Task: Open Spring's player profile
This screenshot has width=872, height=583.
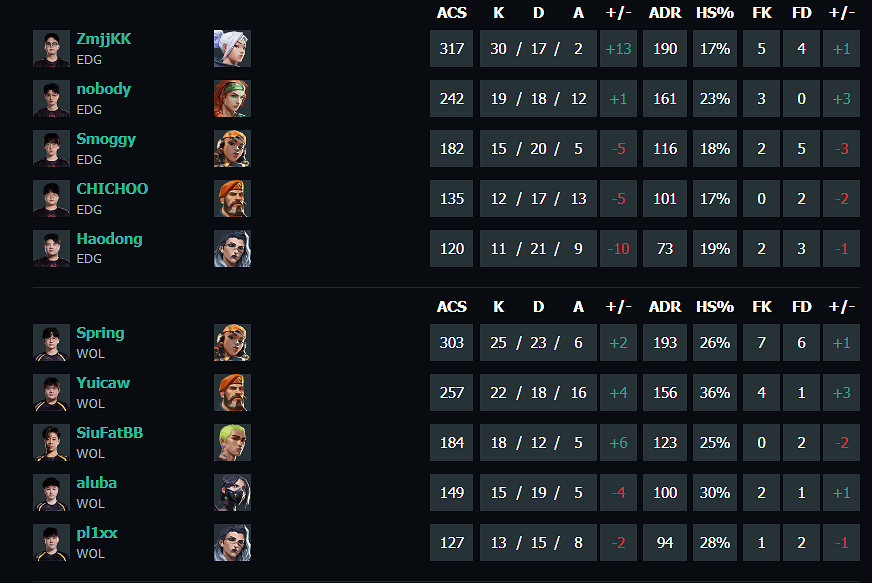Action: pyautogui.click(x=100, y=332)
